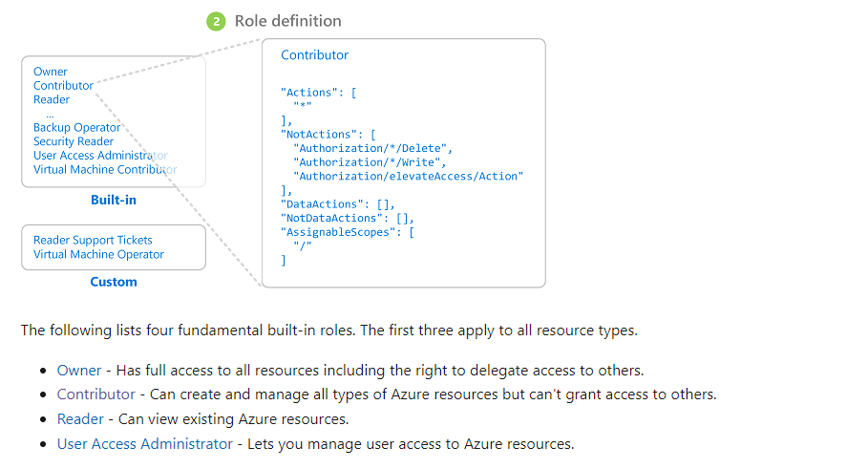Click the "DataActions": [] line
Screen dimensions: 868x469
[x=338, y=204]
